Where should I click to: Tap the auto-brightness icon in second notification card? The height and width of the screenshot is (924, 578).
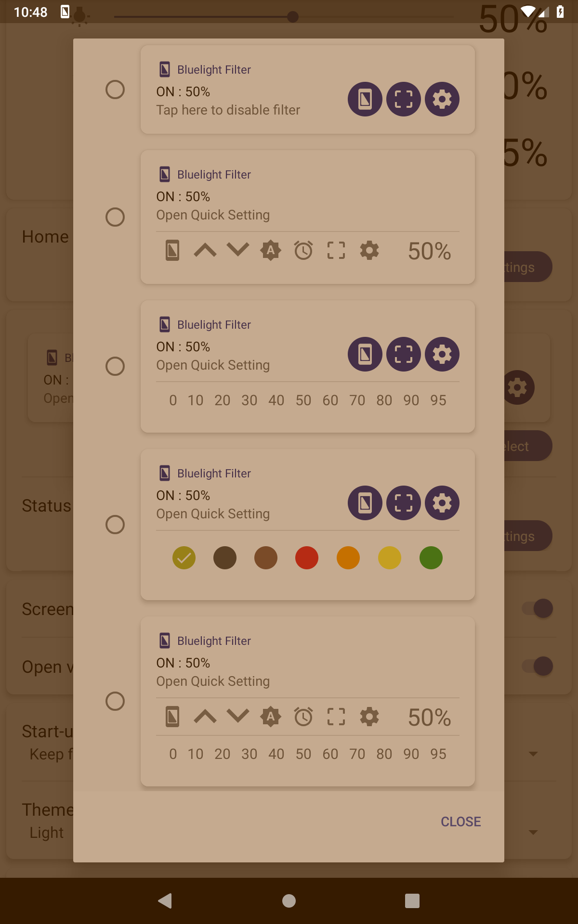pyautogui.click(x=271, y=250)
